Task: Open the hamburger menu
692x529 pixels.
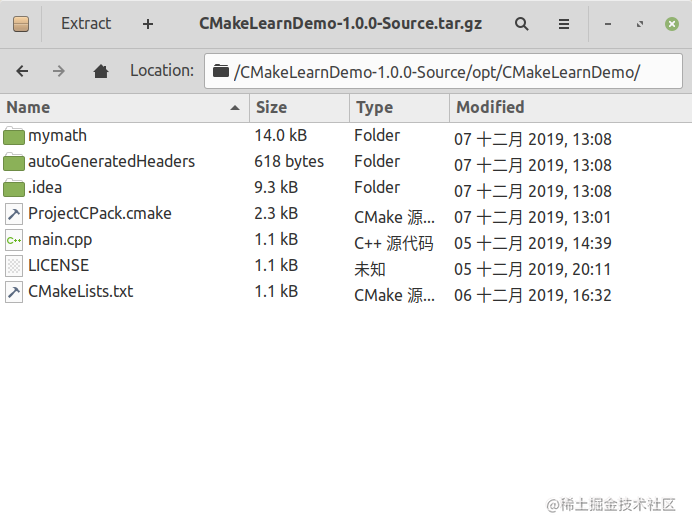Action: [x=564, y=24]
